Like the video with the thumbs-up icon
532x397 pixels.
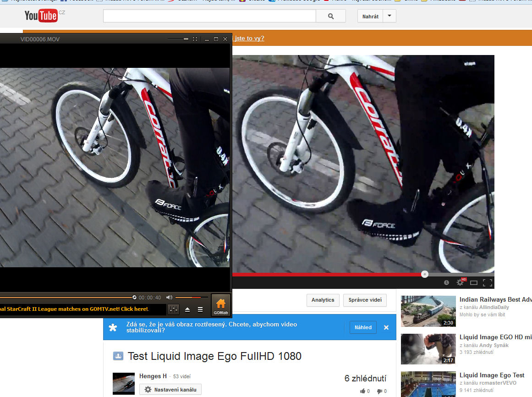[x=363, y=391]
